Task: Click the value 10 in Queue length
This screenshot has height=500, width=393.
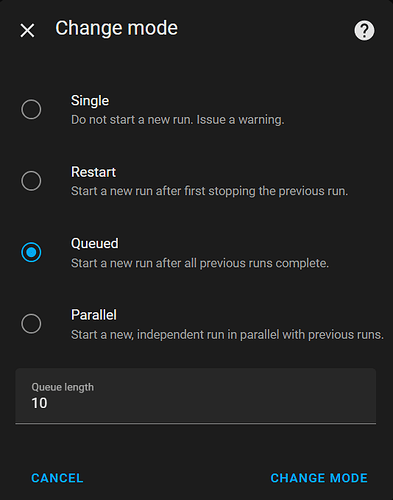Action: point(39,403)
